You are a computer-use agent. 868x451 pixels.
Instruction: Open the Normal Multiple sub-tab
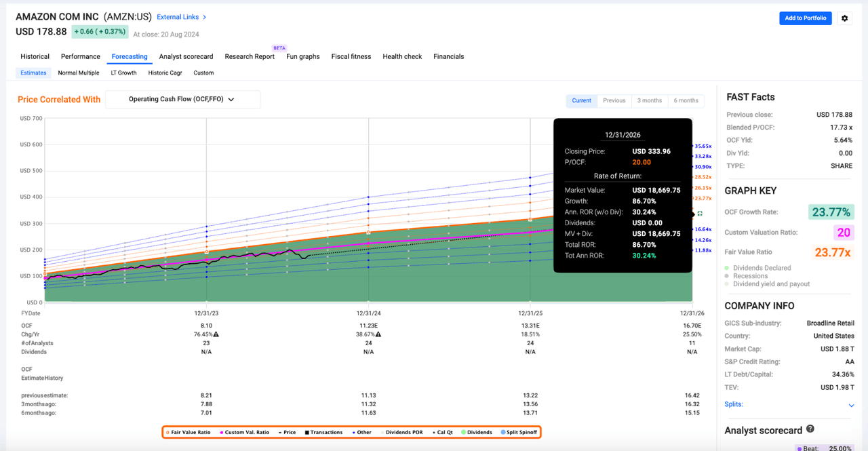[79, 73]
